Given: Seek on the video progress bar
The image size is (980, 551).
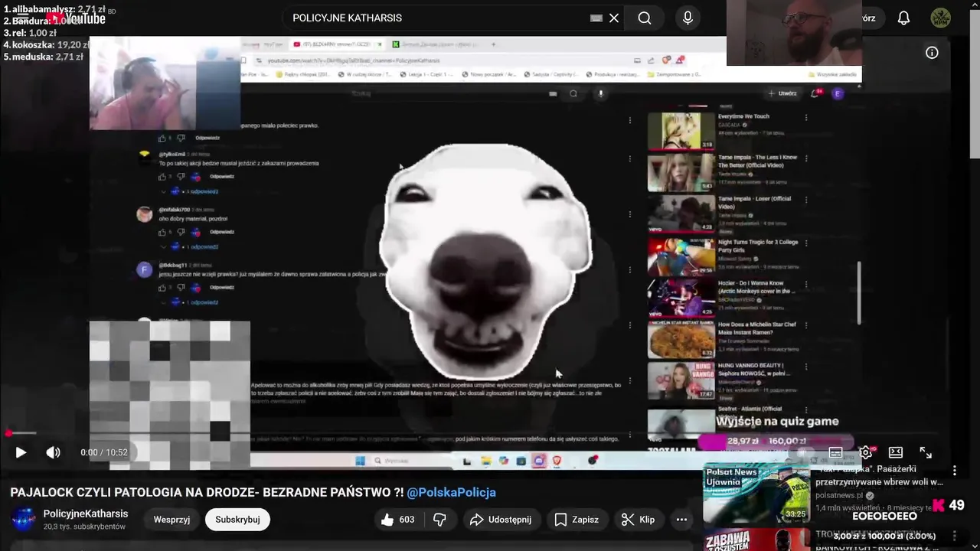Looking at the screenshot, I should pos(490,434).
